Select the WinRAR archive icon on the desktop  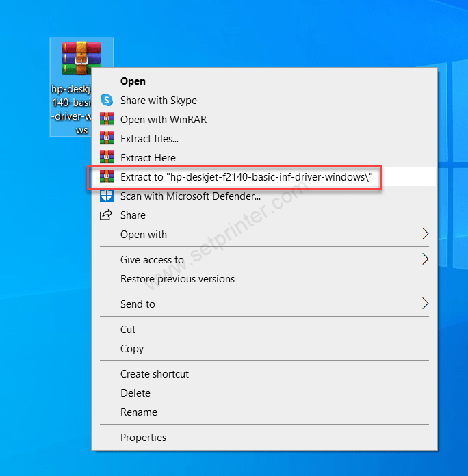coord(81,57)
